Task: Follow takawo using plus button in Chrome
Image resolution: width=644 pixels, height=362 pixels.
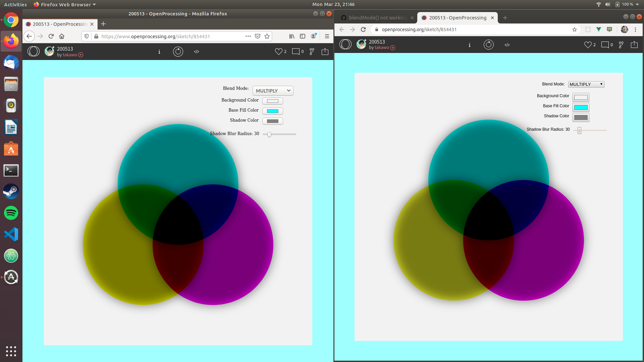Action: (392, 48)
